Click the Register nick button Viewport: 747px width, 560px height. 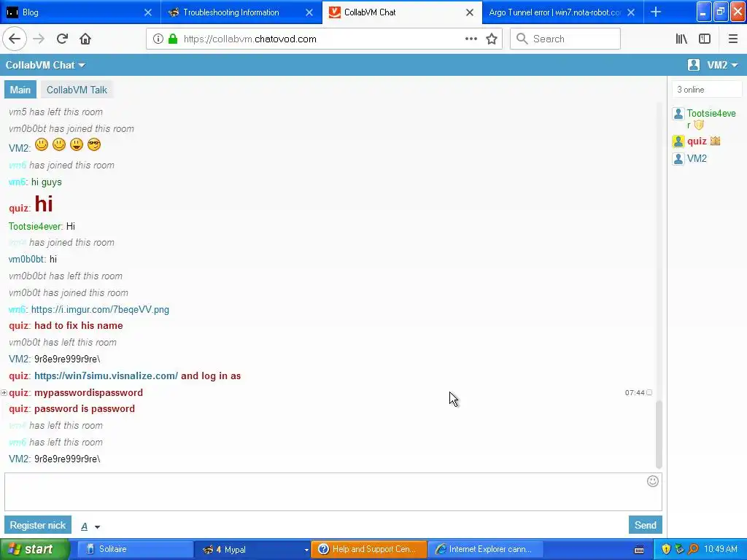38,525
